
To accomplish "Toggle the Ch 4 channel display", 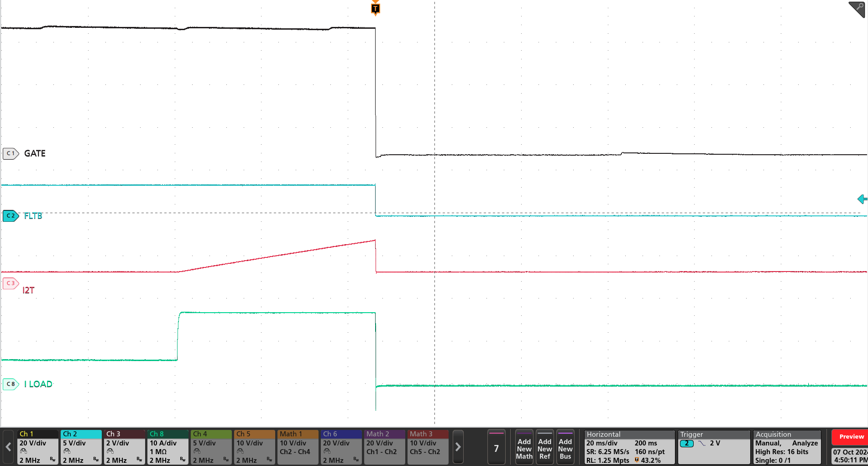I will [199, 434].
